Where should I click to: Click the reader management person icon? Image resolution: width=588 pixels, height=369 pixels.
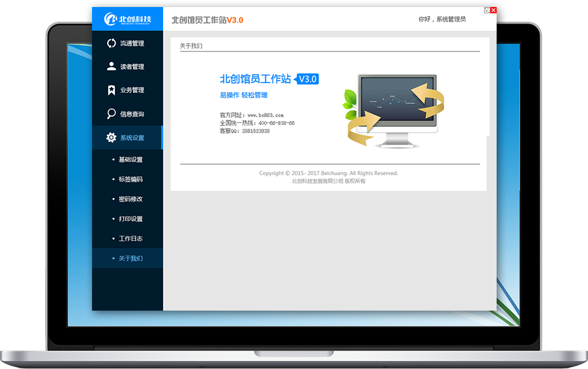click(111, 67)
